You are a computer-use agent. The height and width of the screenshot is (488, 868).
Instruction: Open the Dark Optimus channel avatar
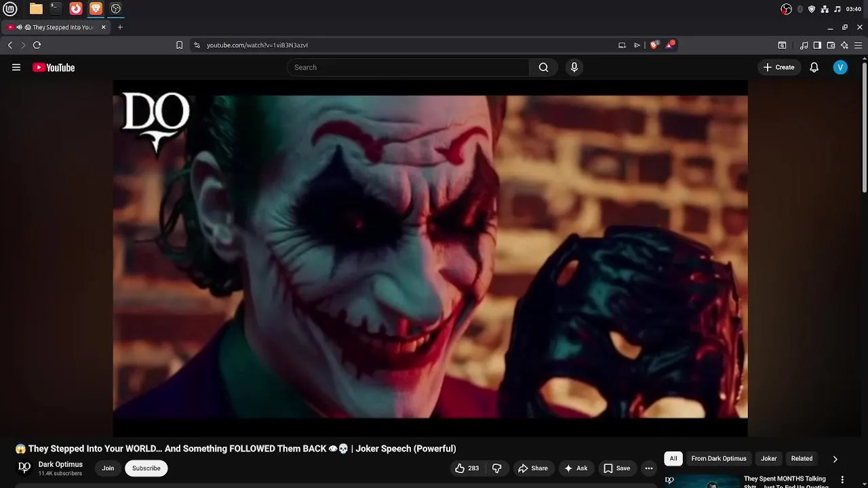(24, 468)
